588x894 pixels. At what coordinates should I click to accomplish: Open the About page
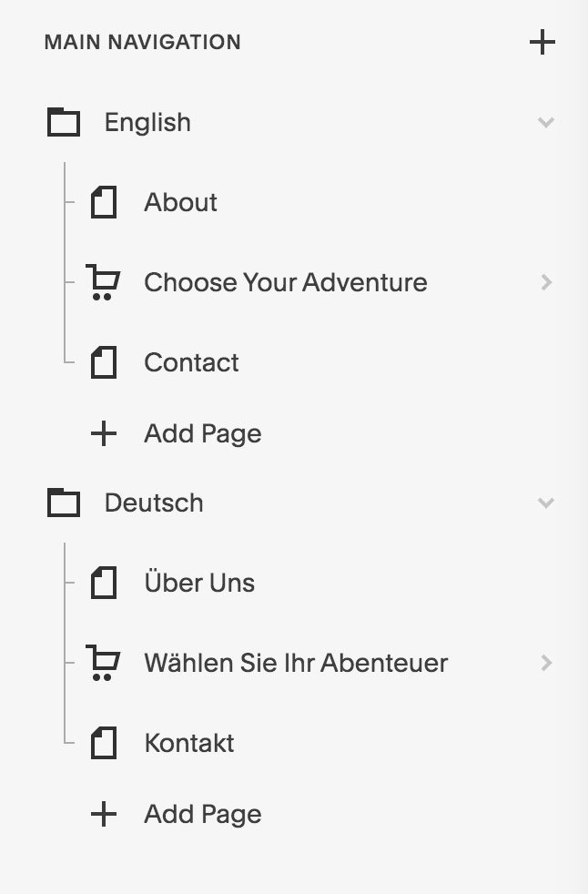pyautogui.click(x=180, y=202)
